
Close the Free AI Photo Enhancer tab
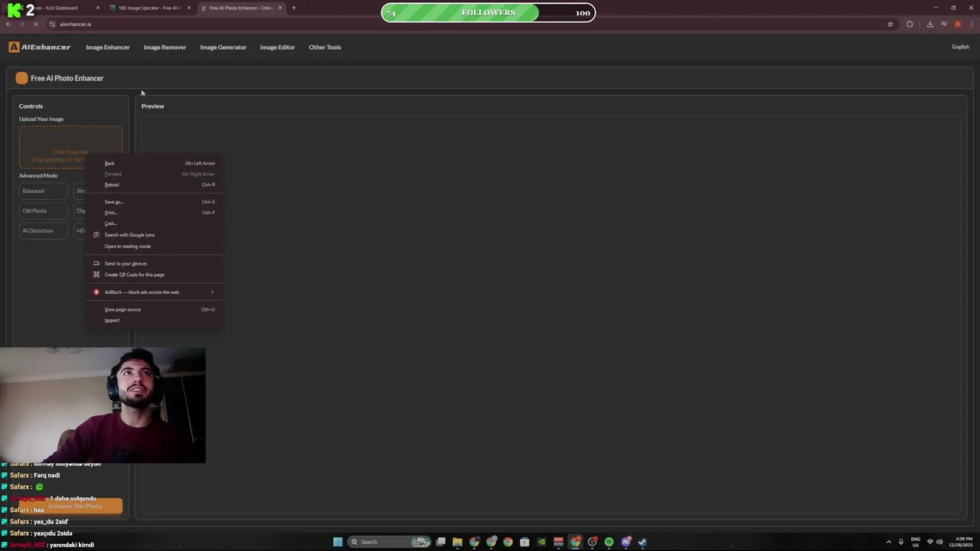(x=280, y=8)
